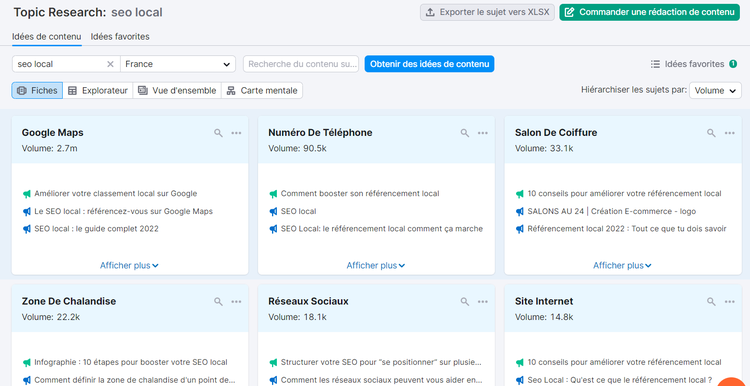Switch to the Idées favorites tab
Viewport: 750px width, 386px height.
(x=120, y=37)
